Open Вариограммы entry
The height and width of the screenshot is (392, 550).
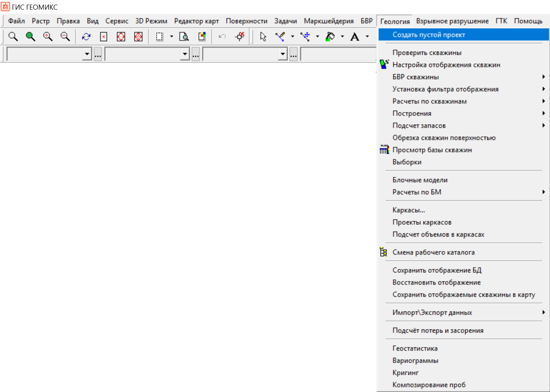click(x=464, y=360)
